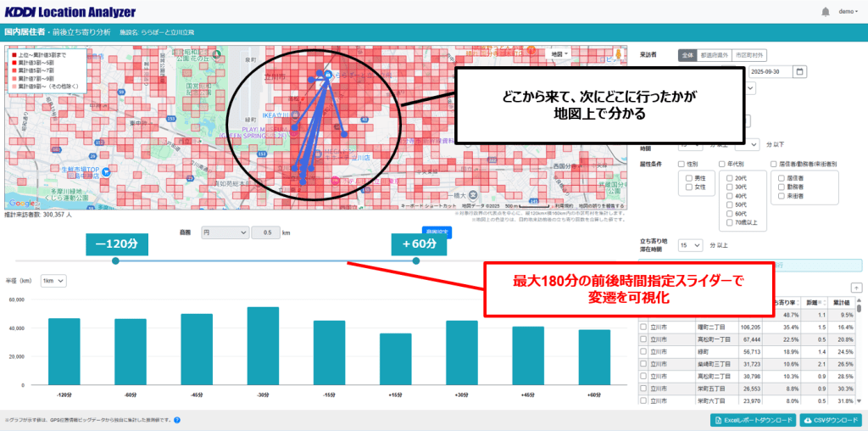
Task: Select the table row checkbox for 曙町二丁目
Action: pos(643,327)
